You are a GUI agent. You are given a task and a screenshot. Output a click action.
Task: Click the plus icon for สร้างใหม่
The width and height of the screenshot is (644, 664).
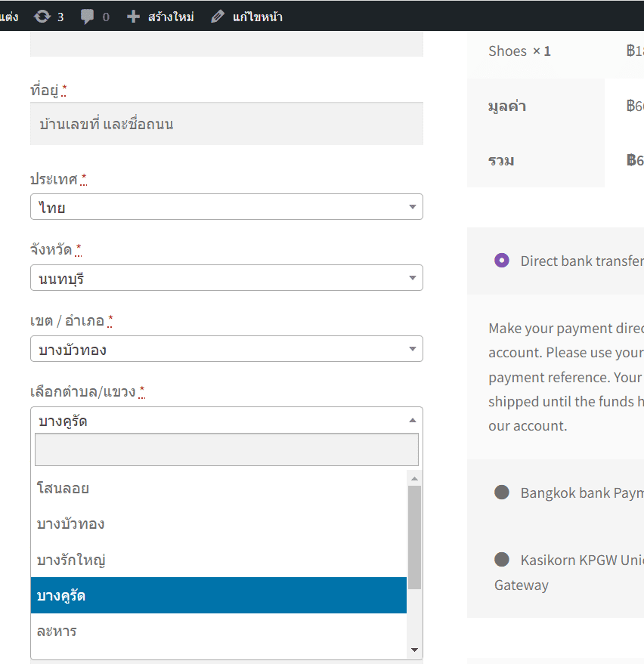pos(134,16)
